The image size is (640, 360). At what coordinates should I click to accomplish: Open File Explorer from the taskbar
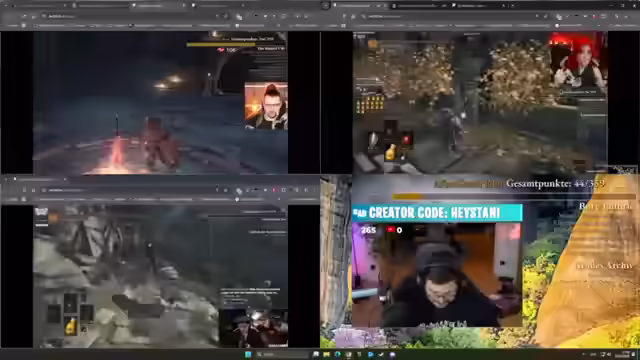326,354
